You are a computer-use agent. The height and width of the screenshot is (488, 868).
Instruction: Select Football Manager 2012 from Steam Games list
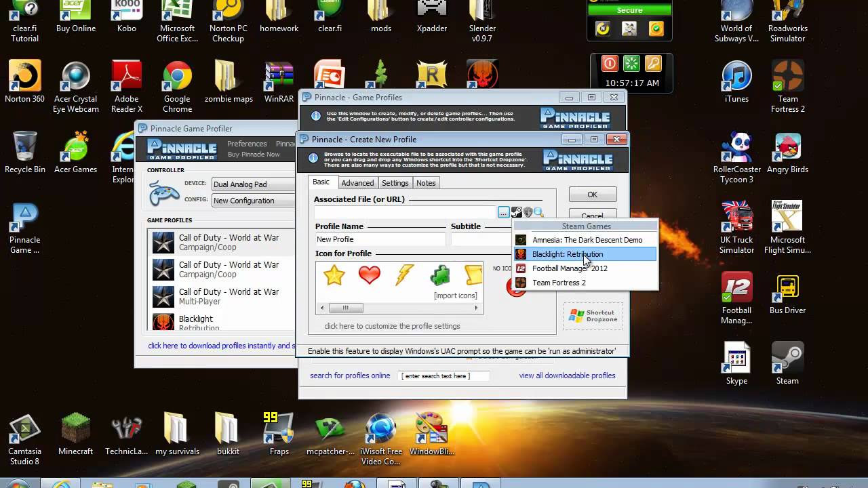[x=585, y=268]
